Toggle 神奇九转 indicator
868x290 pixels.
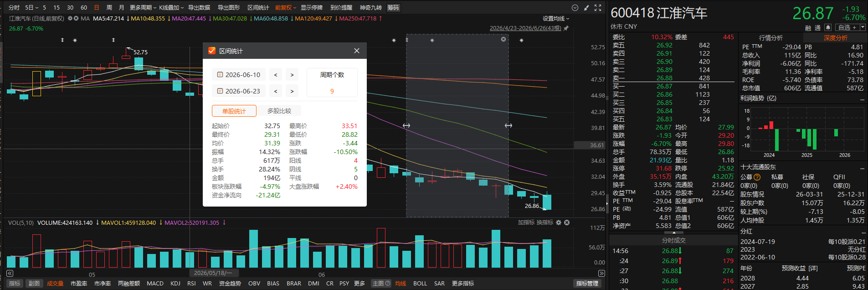[371, 8]
